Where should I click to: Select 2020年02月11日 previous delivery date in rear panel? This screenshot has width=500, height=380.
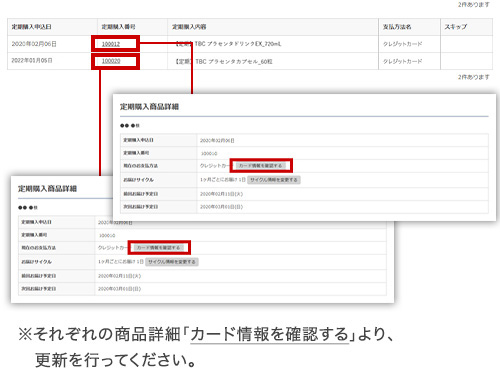[119, 276]
